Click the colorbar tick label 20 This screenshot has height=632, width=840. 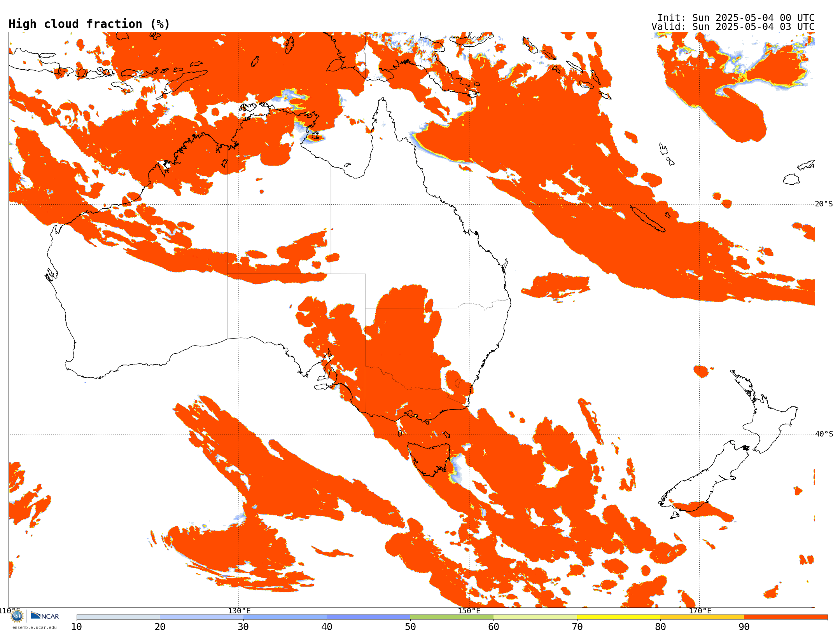tap(160, 627)
